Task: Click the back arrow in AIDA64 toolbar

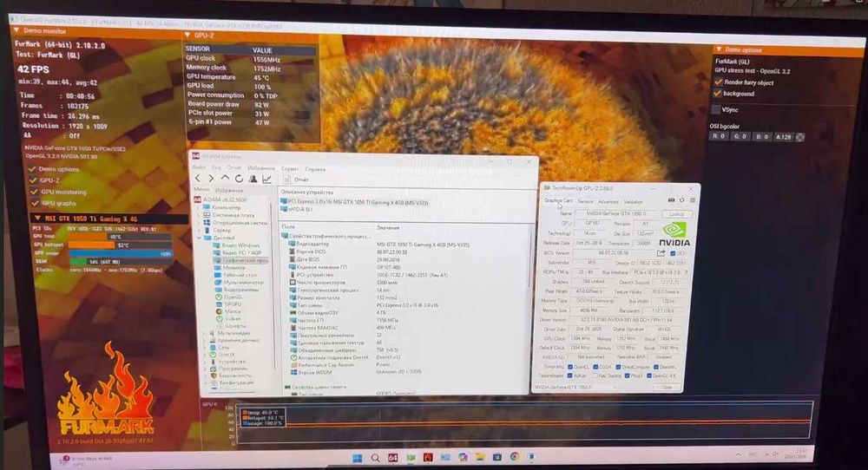Action: pos(198,178)
